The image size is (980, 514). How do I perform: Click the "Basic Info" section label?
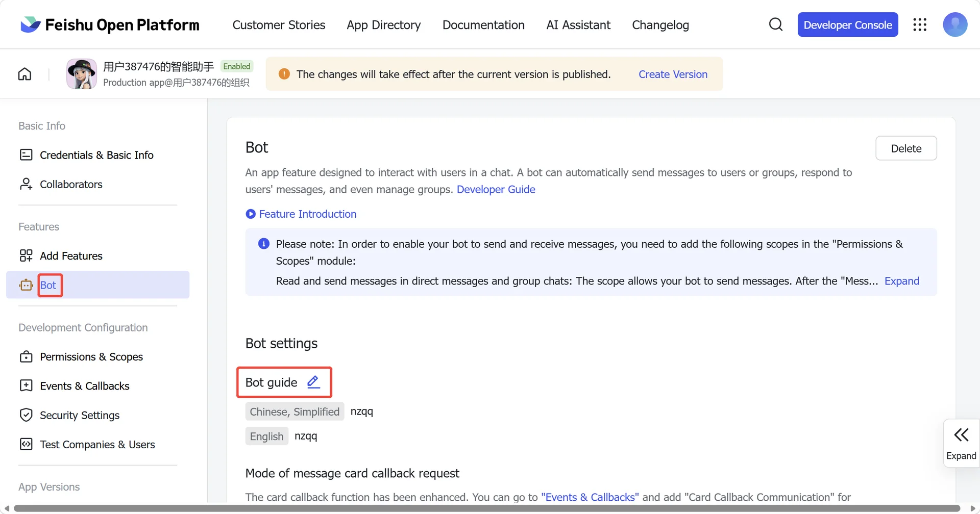coord(42,125)
